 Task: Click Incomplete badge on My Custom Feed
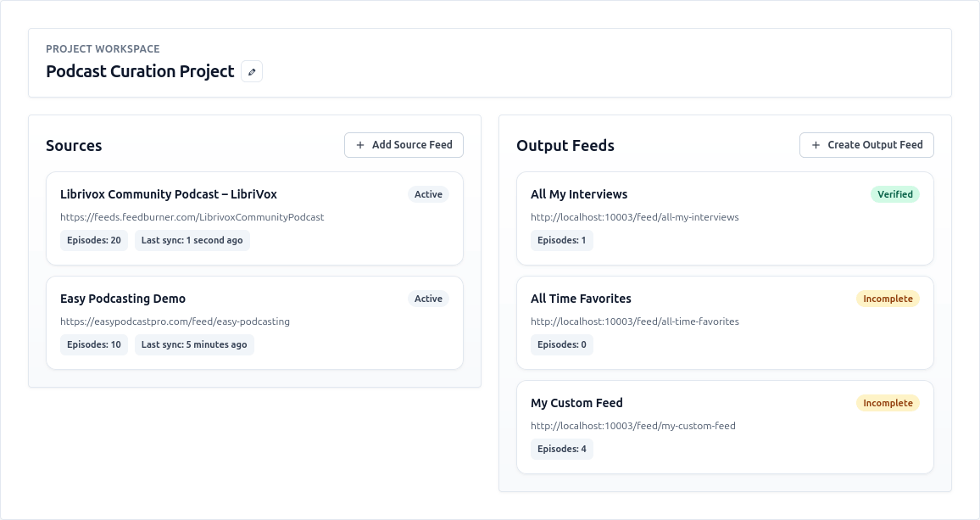[888, 403]
